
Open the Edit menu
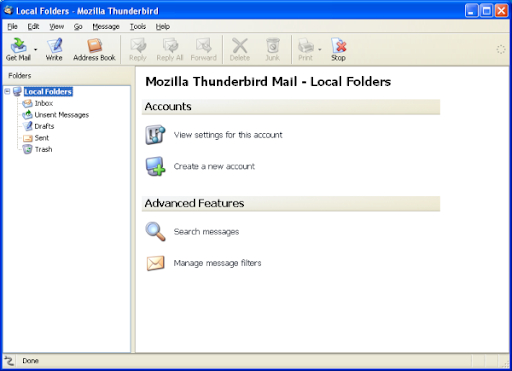[x=33, y=26]
